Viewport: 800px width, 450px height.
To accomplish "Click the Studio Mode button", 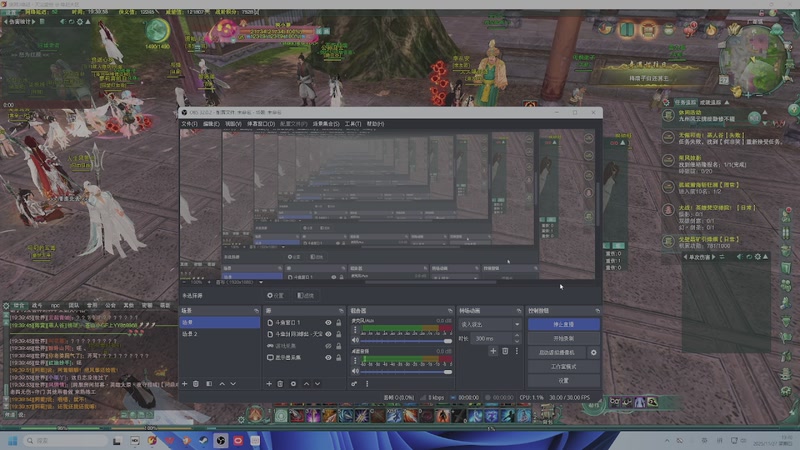I will (564, 366).
